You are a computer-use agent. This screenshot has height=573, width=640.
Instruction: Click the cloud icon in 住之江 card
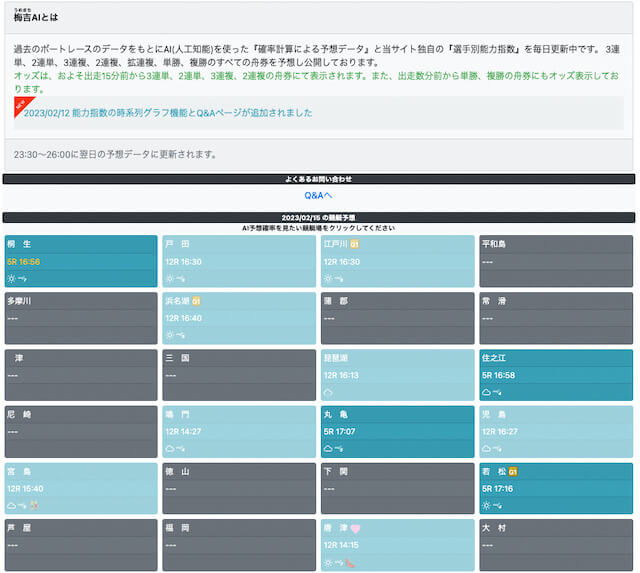point(487,392)
